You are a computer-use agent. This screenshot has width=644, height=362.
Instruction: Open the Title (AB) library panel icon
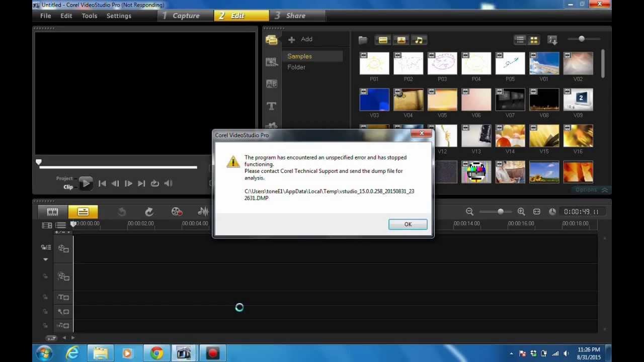click(272, 84)
